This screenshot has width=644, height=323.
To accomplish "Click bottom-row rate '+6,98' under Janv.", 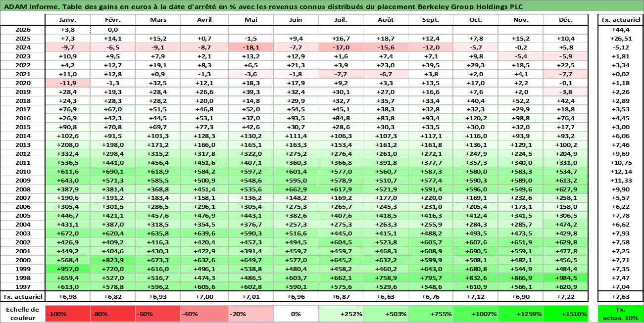I will (x=67, y=296).
